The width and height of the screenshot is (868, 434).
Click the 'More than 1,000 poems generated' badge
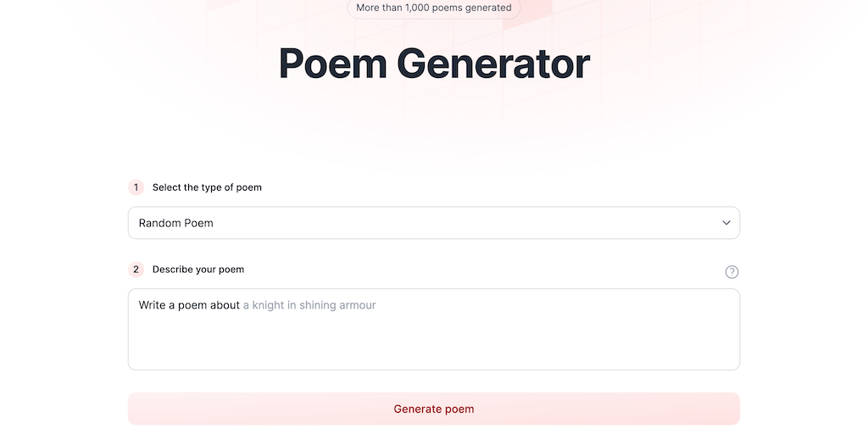coord(433,8)
